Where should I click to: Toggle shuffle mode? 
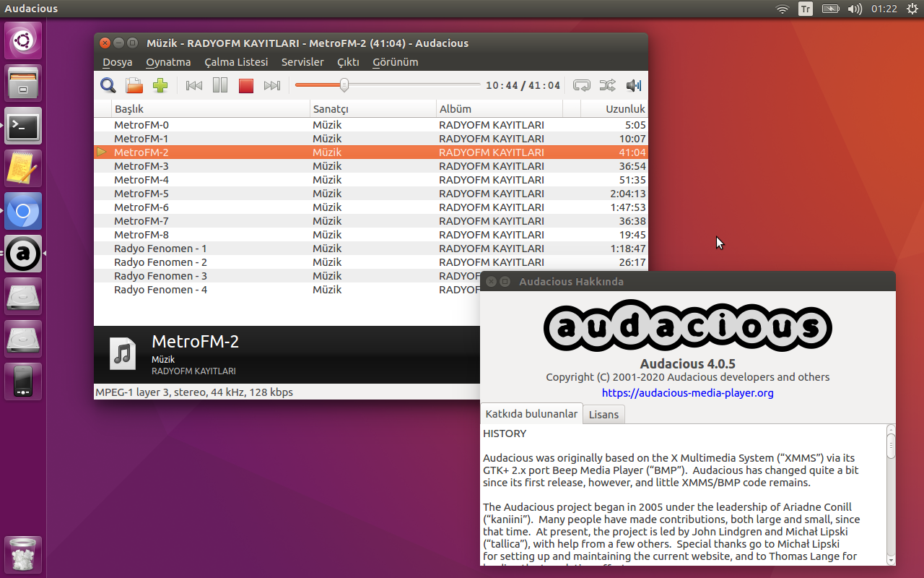[608, 86]
